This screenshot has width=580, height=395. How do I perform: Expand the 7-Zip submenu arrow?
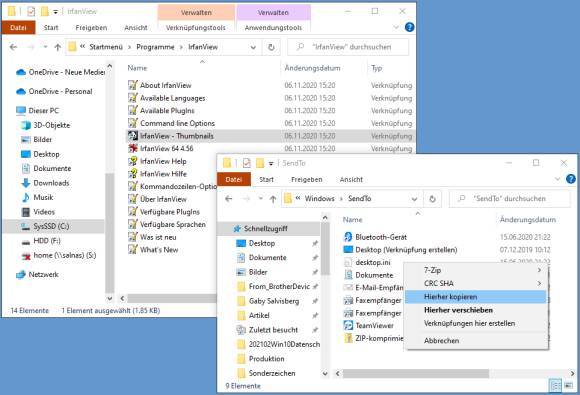(539, 270)
